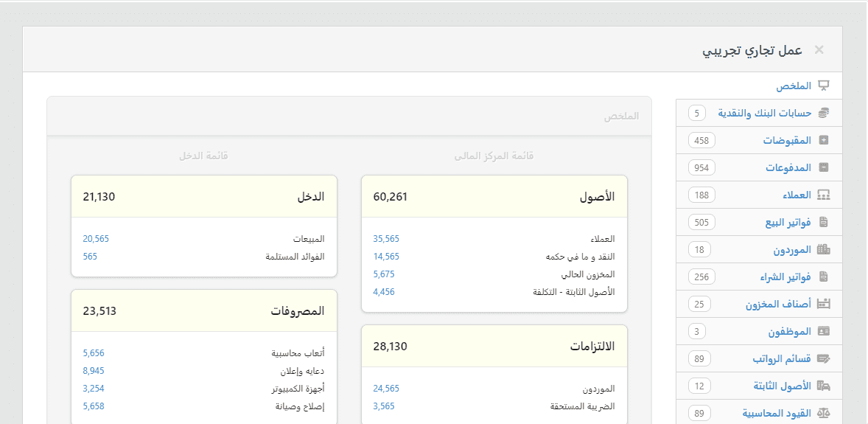This screenshot has height=424, width=868.
Task: Open the customers balance 35,565 link
Action: point(385,239)
